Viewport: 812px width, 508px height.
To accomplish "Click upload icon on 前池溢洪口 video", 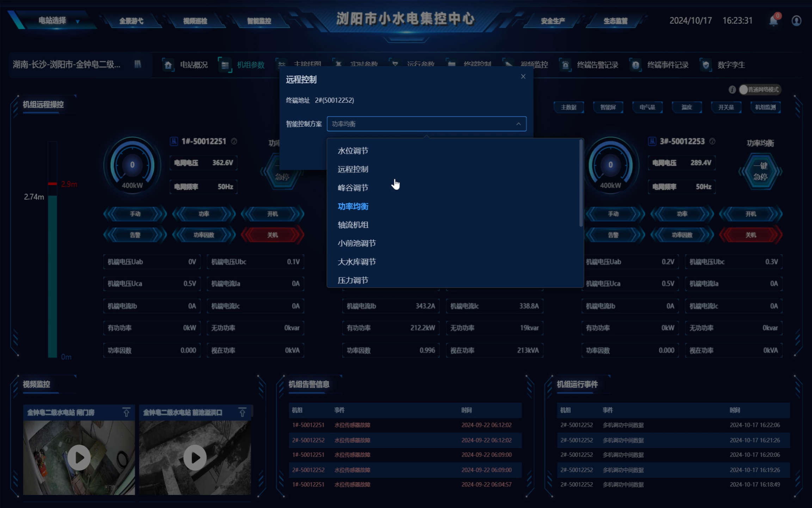I will pyautogui.click(x=242, y=412).
